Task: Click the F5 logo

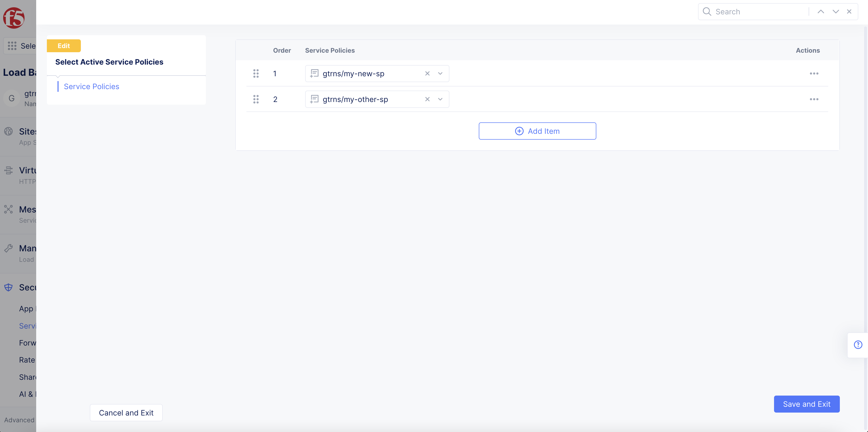Action: pos(14,18)
